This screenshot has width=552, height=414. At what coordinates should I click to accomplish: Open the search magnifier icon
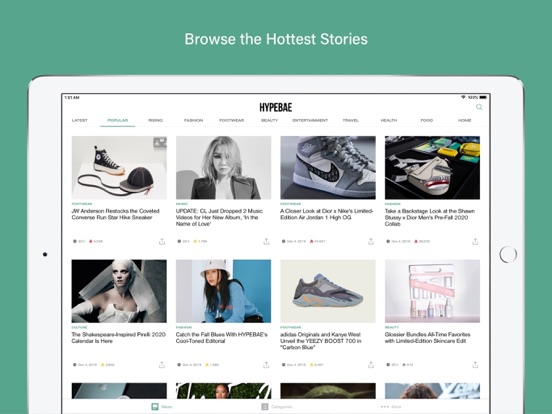[x=479, y=107]
